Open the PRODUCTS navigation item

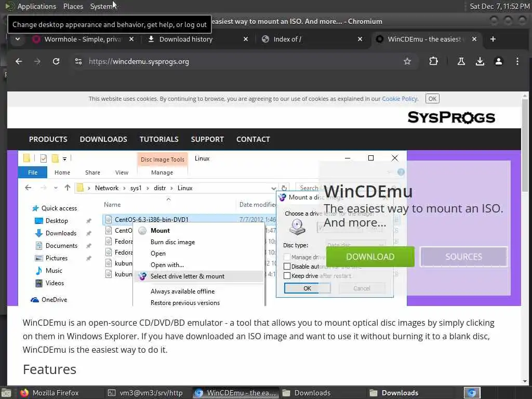48,139
